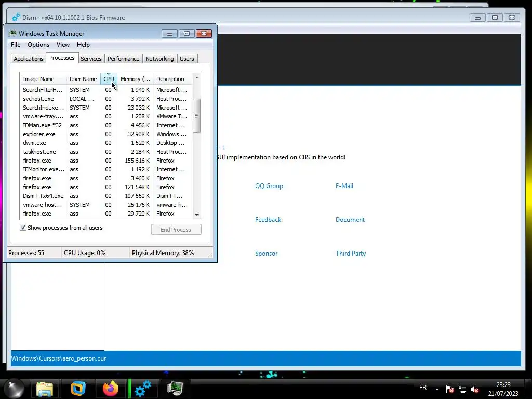Image resolution: width=532 pixels, height=399 pixels.
Task: Open the Options menu in Task Manager
Action: tap(38, 45)
